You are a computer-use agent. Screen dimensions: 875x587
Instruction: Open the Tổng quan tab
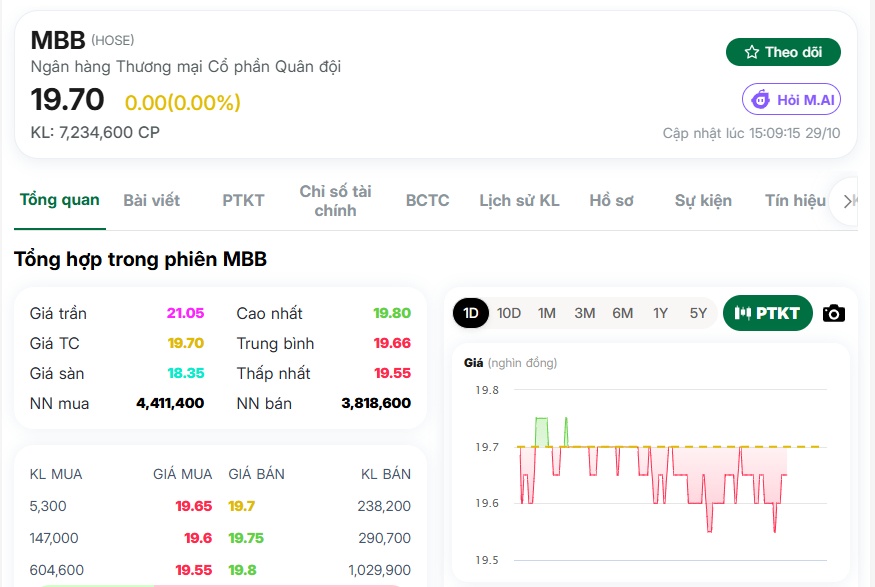pyautogui.click(x=60, y=200)
